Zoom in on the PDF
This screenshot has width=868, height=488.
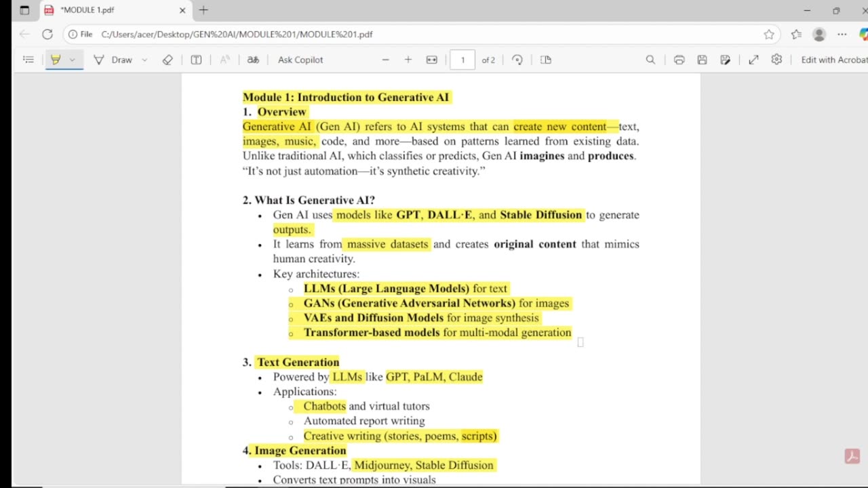(408, 60)
